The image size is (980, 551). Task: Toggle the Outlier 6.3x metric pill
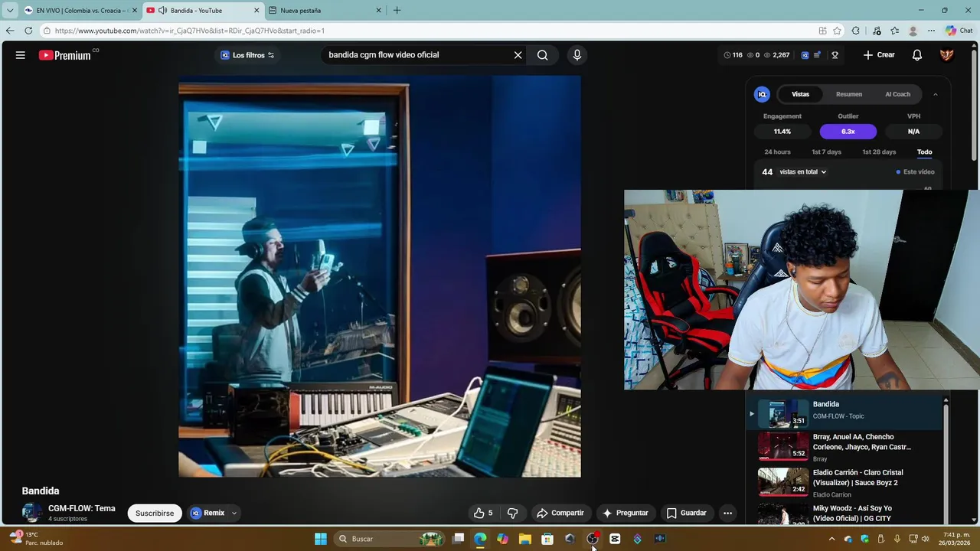(x=848, y=132)
